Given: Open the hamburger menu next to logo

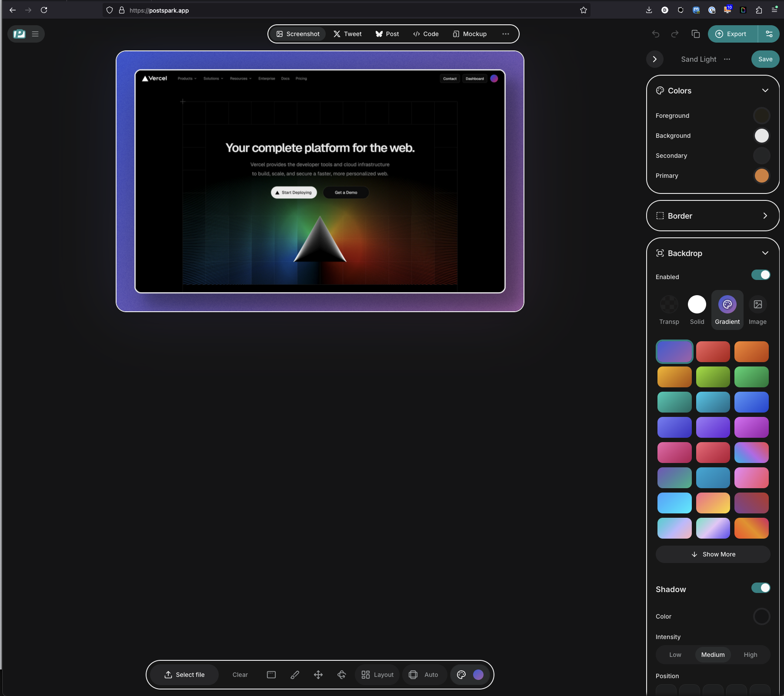Looking at the screenshot, I should (x=35, y=34).
